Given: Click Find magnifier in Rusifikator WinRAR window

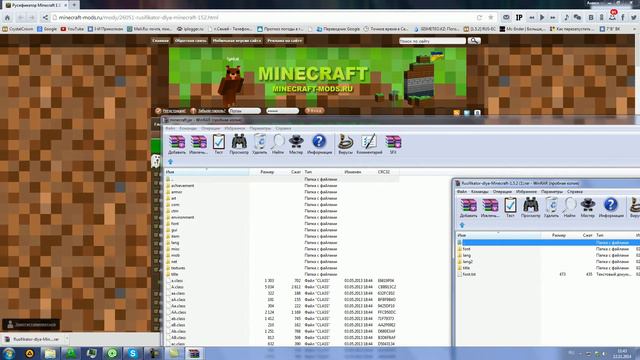Looking at the screenshot, I should [x=569, y=208].
